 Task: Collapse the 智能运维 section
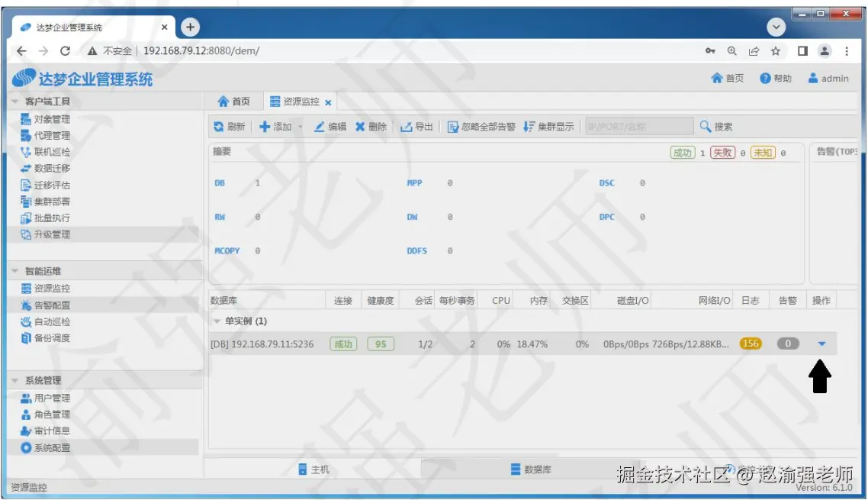(x=15, y=271)
